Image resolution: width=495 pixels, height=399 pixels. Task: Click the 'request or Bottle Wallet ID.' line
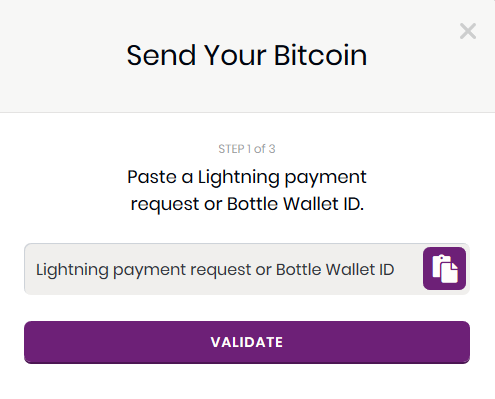(247, 204)
